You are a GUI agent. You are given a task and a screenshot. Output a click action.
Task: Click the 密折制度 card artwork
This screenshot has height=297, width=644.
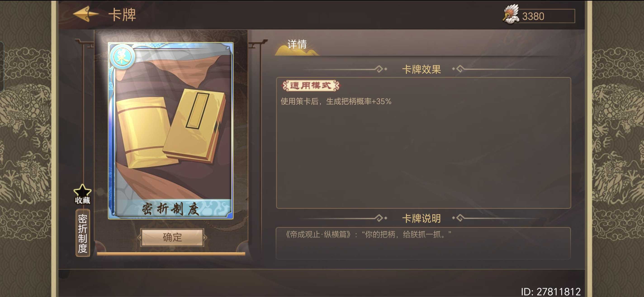click(171, 131)
